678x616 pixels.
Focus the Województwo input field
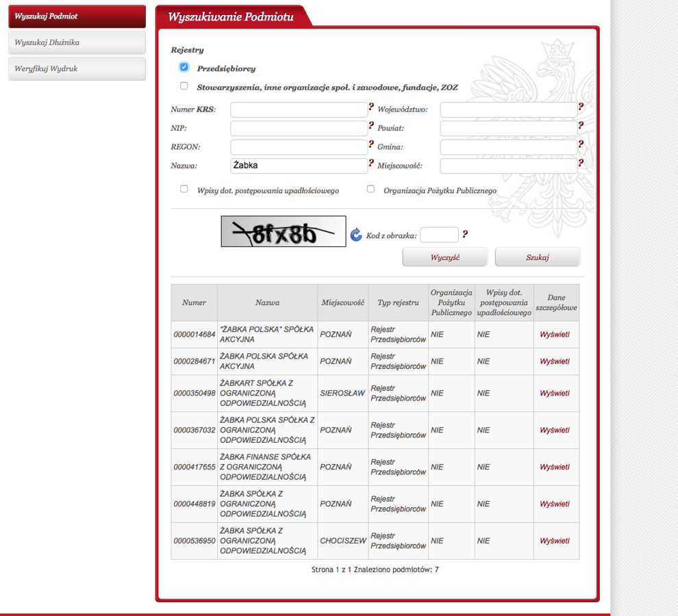point(508,110)
